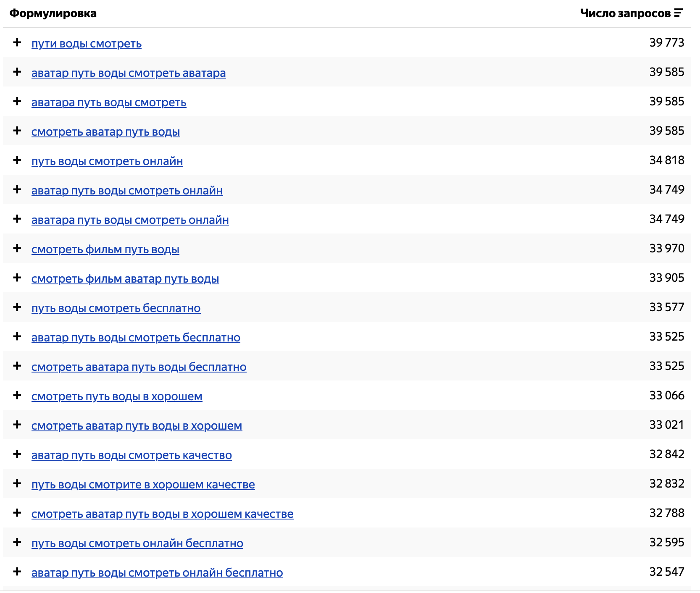Image resolution: width=700 pixels, height=593 pixels.
Task: Click plus icon beside 'путь воды смотреть онлайн бесплатно'
Action: pyautogui.click(x=17, y=542)
